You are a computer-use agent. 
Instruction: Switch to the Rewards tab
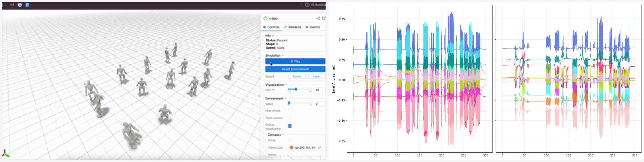(292, 27)
